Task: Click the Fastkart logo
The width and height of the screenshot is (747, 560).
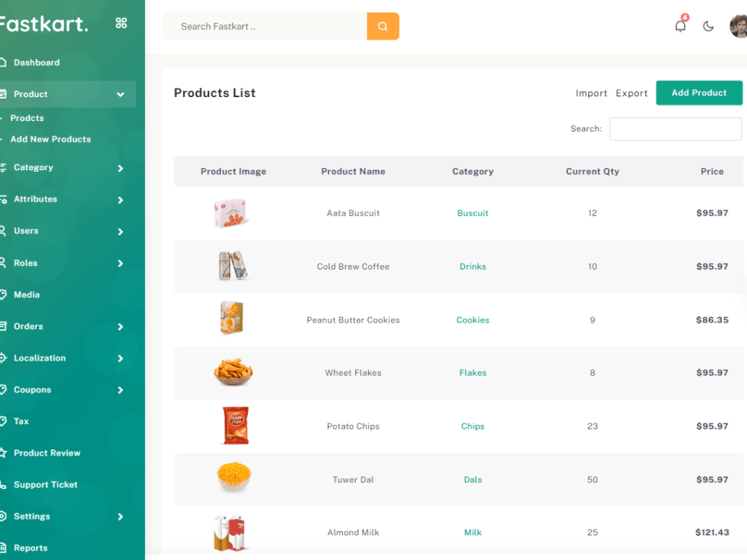Action: (44, 23)
